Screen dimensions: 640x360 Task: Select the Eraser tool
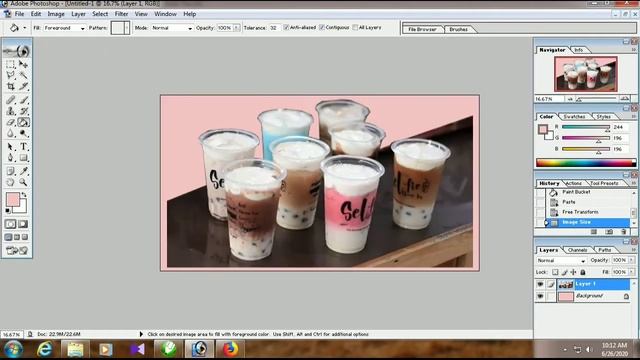click(10, 122)
